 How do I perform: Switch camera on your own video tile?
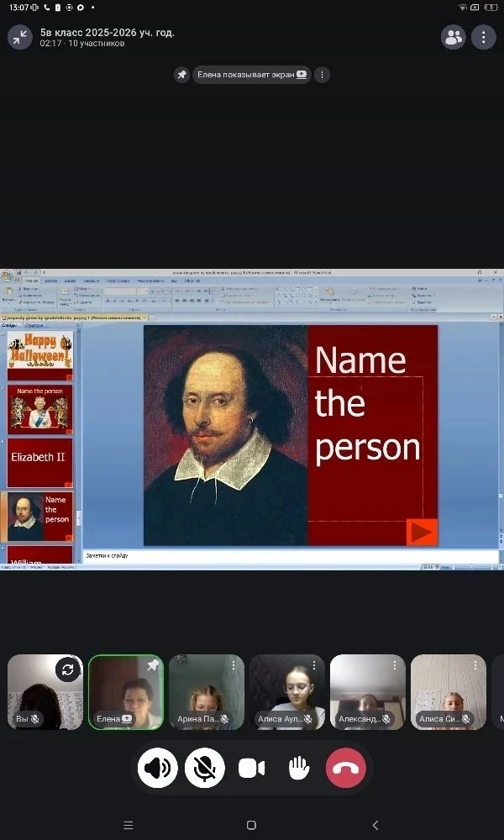[x=68, y=669]
